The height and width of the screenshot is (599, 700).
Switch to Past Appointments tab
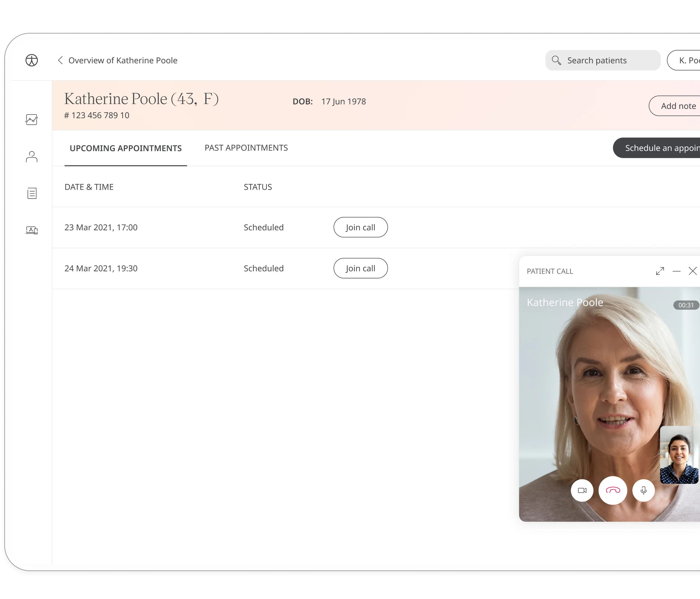[246, 148]
